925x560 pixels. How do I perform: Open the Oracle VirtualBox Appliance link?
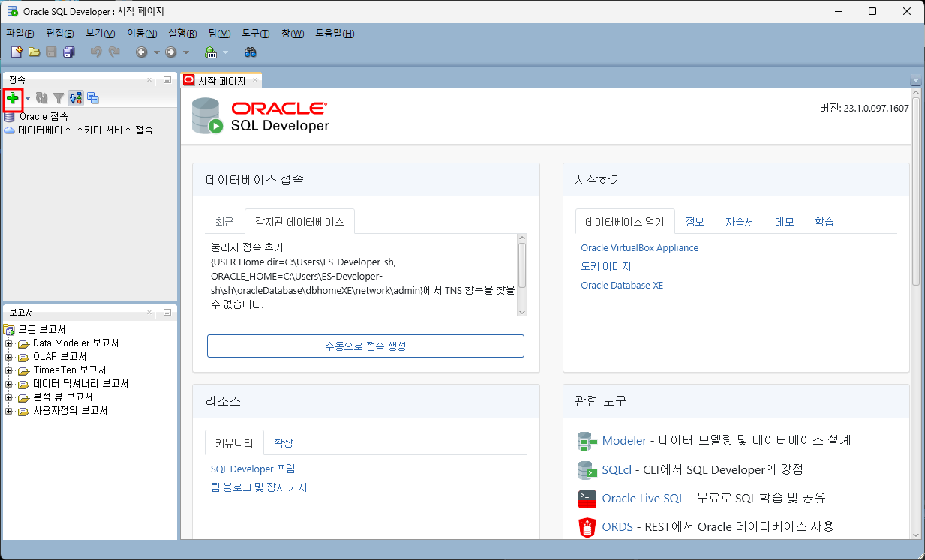[639, 247]
